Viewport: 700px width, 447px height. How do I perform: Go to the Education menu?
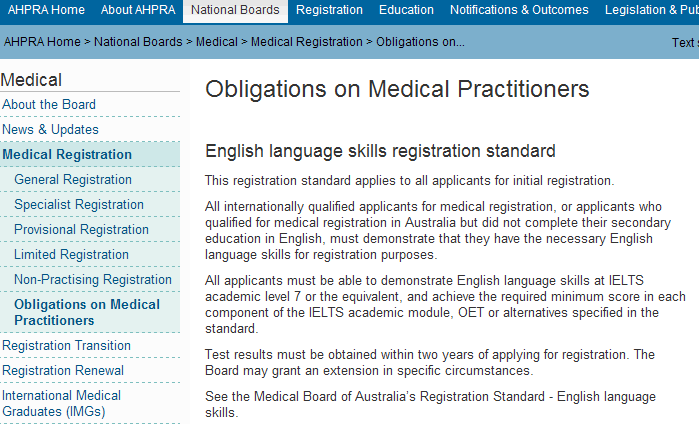coord(406,10)
